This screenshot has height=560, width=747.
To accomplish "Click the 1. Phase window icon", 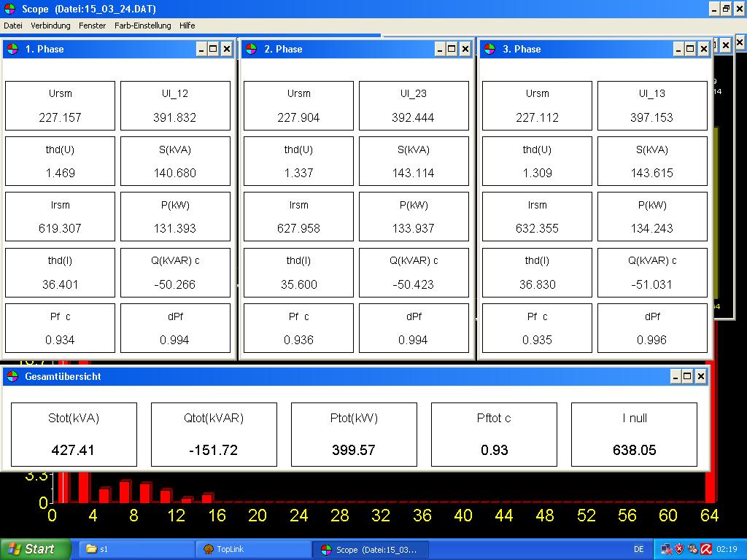I will 12,49.
